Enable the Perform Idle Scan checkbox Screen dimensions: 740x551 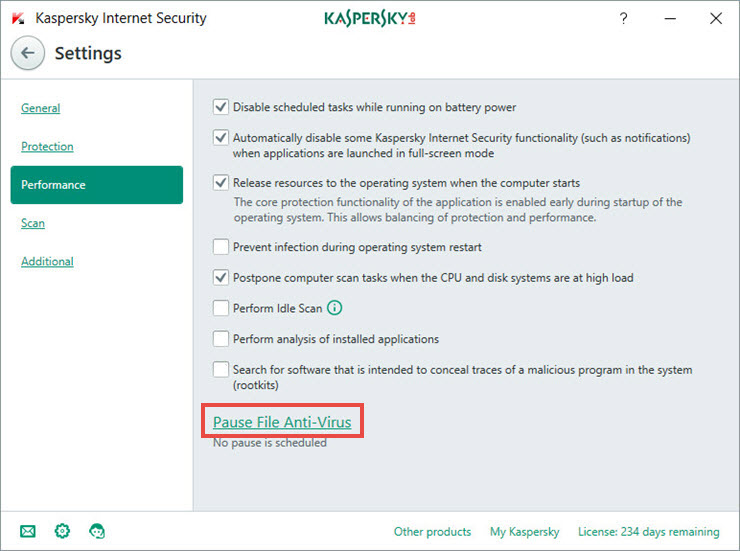click(221, 308)
